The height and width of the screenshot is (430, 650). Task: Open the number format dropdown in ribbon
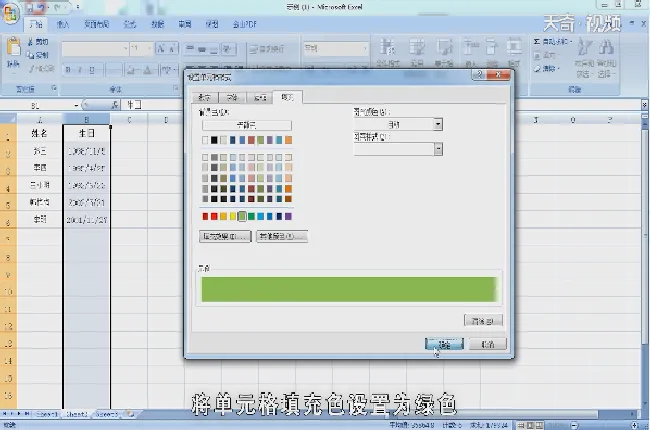(x=365, y=49)
